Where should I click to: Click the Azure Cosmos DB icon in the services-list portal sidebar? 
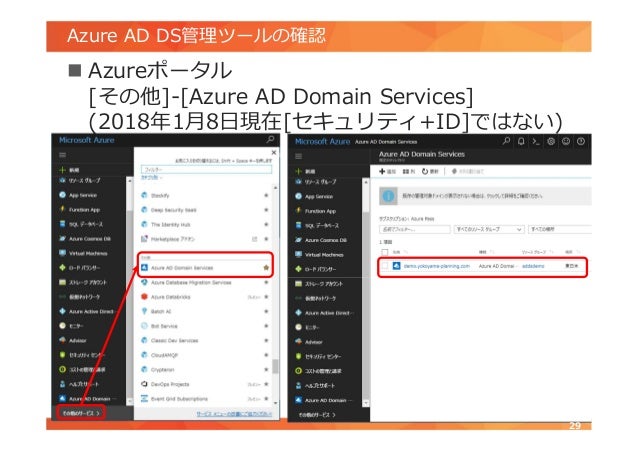point(62,238)
